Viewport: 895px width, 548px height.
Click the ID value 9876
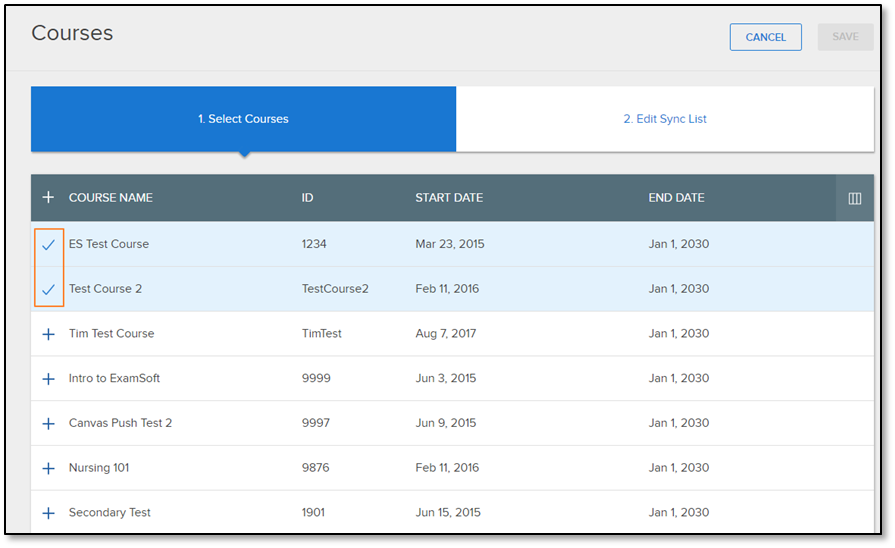(x=316, y=468)
